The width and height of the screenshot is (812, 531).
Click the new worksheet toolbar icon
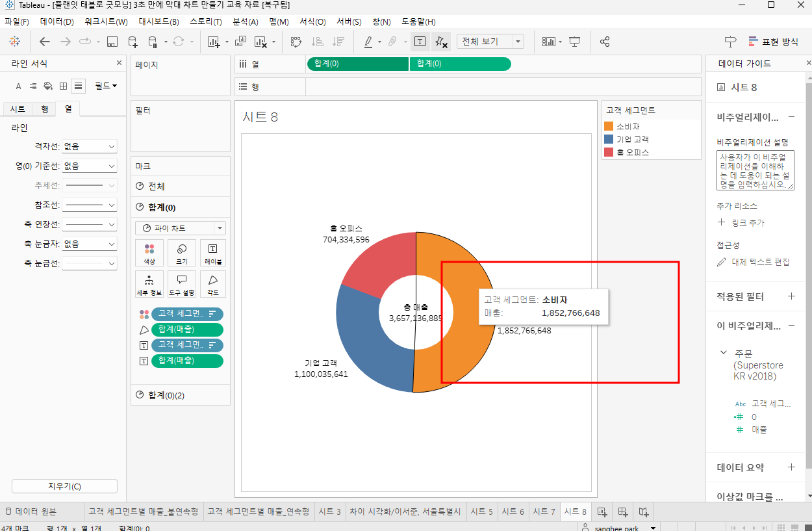click(214, 42)
